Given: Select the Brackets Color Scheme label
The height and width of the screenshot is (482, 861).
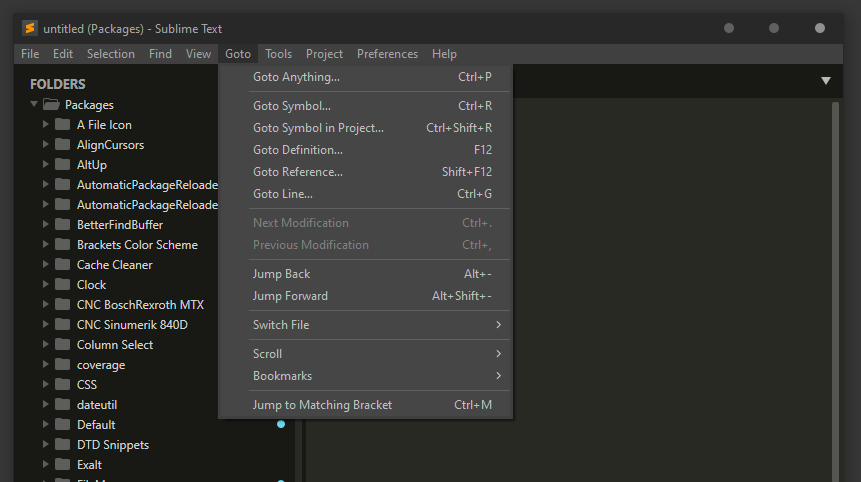Looking at the screenshot, I should point(137,245).
